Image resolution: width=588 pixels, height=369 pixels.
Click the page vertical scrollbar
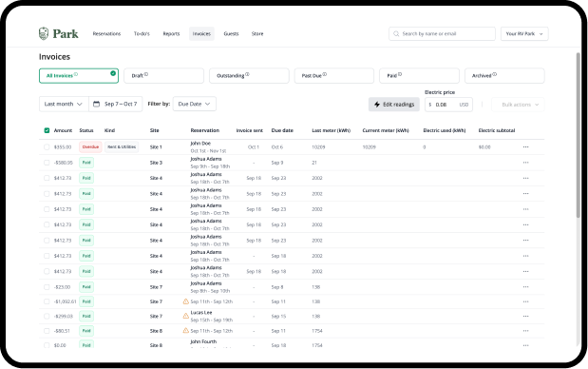pyautogui.click(x=578, y=135)
